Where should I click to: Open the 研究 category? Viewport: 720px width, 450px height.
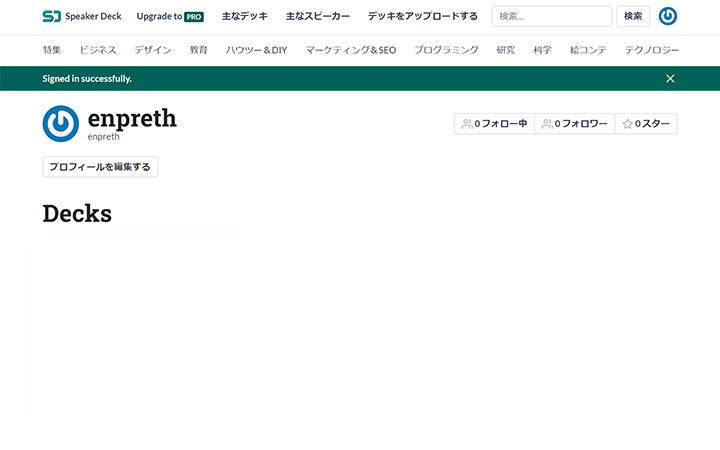506,50
